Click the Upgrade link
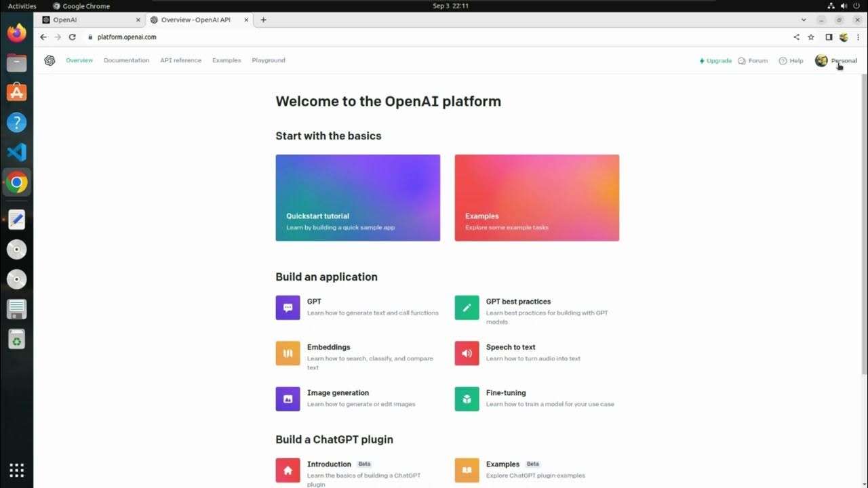Screen dimensions: 868x488 715,60
